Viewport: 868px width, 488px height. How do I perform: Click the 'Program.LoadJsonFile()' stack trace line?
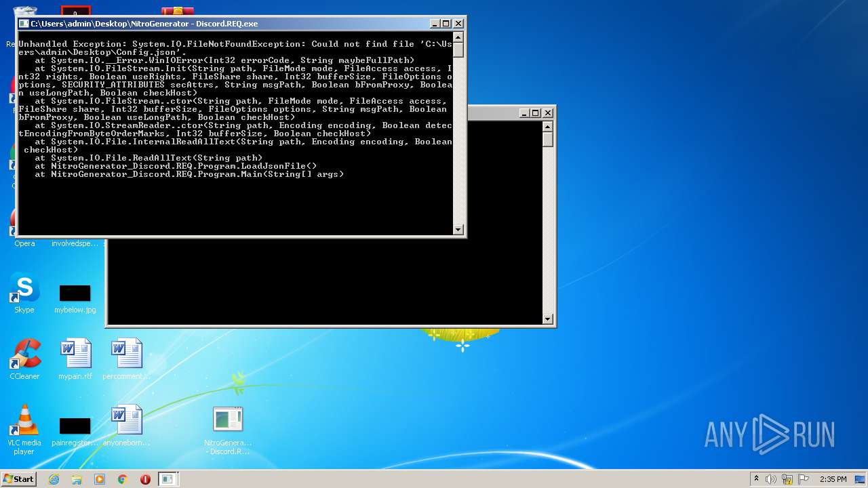[176, 166]
